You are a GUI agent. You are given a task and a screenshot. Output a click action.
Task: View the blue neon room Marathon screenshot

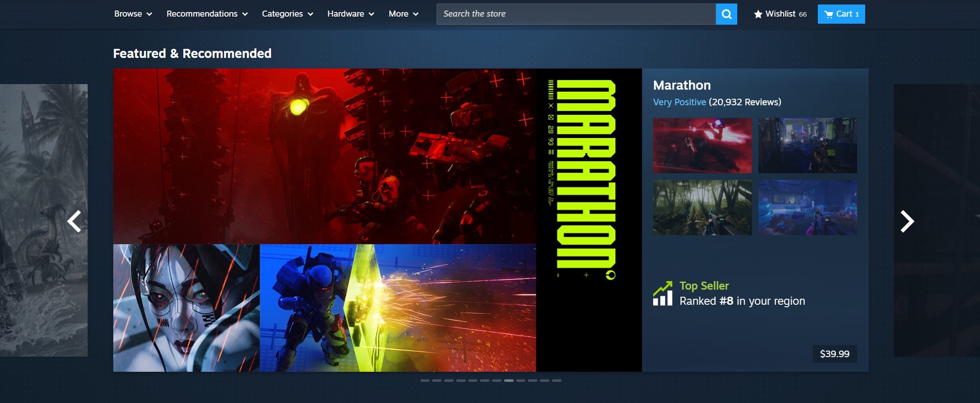point(808,208)
